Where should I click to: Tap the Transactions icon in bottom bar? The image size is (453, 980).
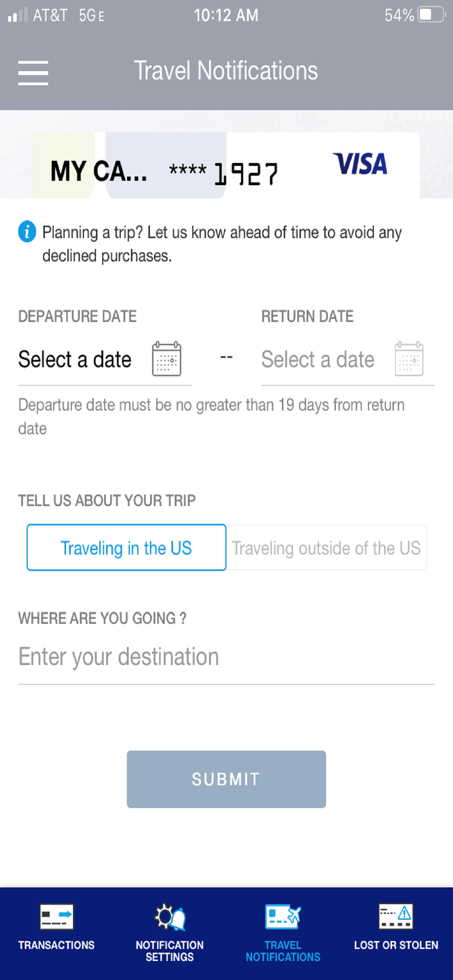56,917
